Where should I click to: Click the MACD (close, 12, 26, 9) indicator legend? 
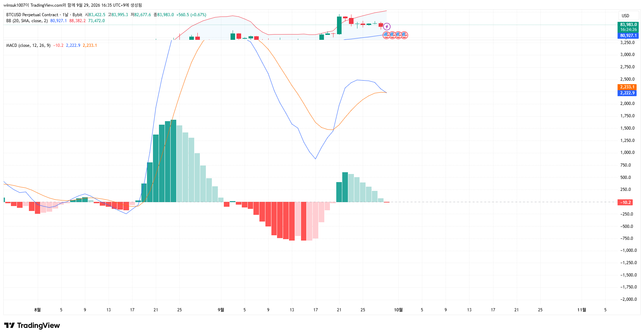click(x=28, y=45)
